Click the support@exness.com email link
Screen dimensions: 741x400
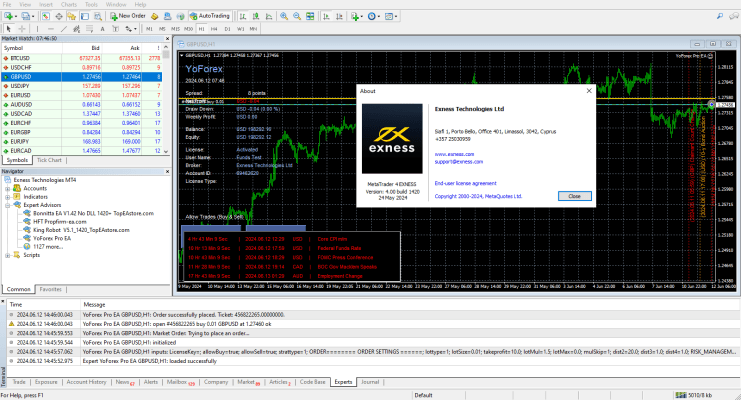point(459,162)
